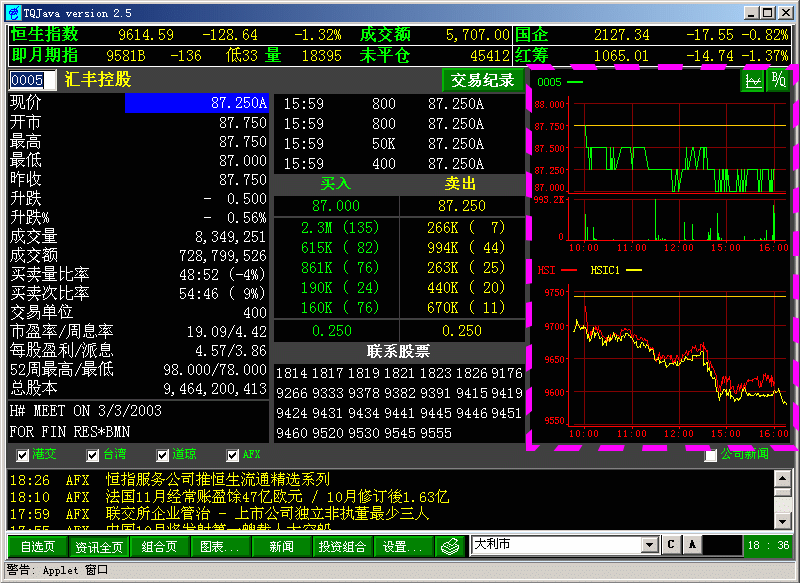
Task: Click the stock code input field 0005
Action: (x=33, y=80)
